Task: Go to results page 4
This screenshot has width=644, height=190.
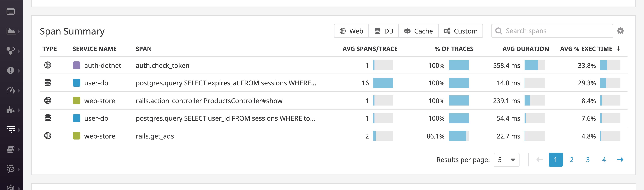Action: (x=604, y=160)
